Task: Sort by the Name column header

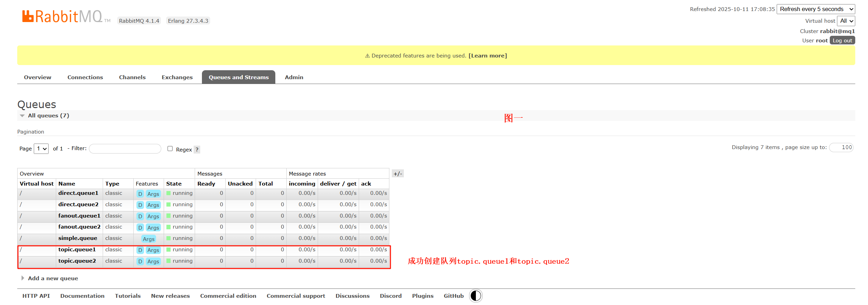Action: coord(67,183)
